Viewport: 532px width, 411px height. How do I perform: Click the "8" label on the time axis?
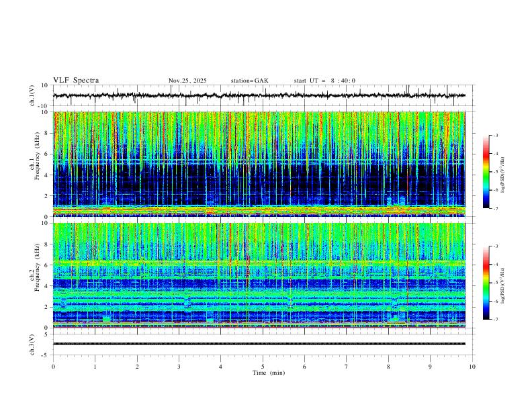click(x=388, y=367)
